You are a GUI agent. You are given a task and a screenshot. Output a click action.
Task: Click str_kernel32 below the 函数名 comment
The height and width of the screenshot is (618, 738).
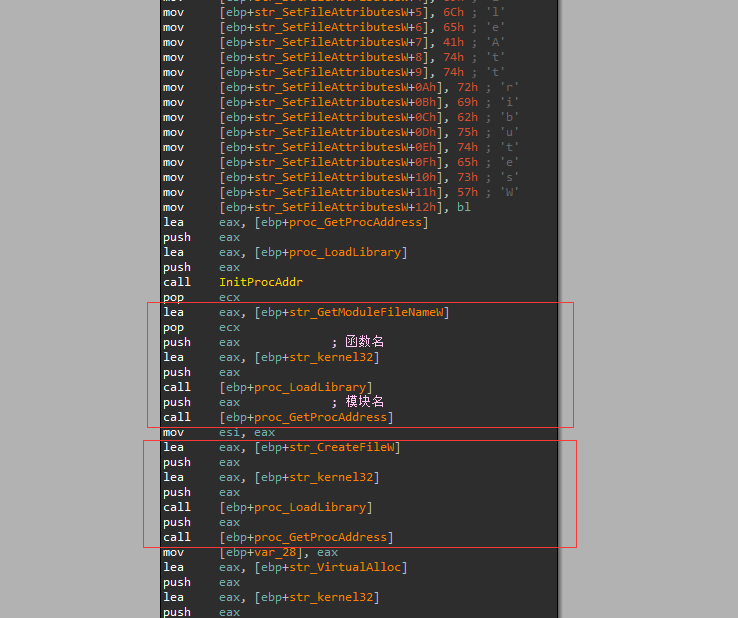(x=331, y=357)
